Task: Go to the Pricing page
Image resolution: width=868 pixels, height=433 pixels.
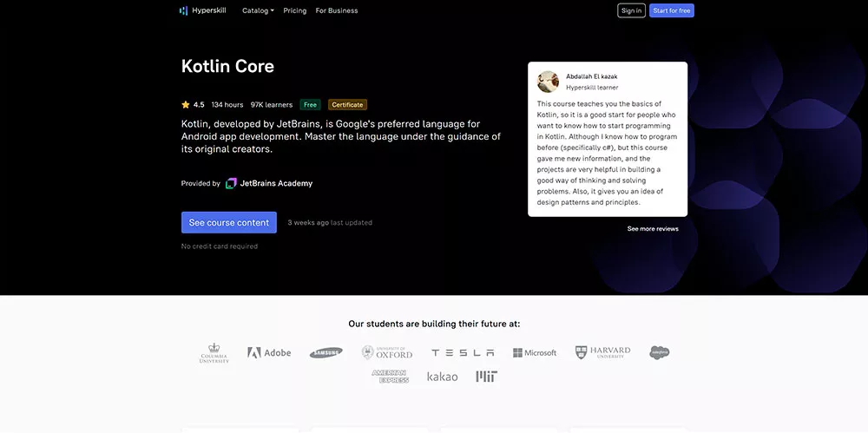Action: click(x=294, y=10)
